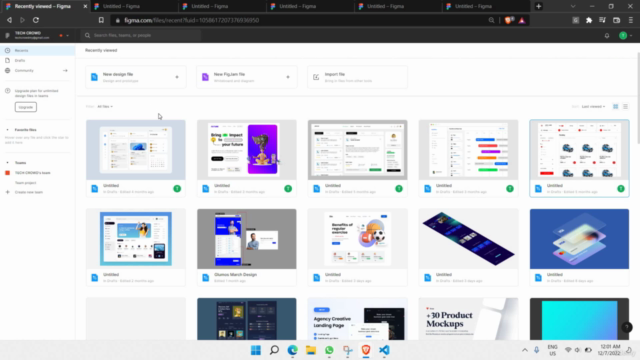Open the blue cars dashboard thumbnail

(579, 150)
